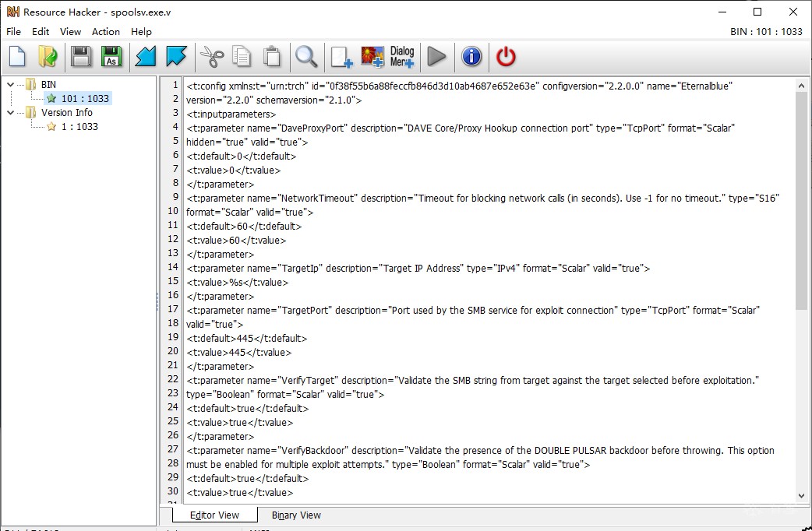Open Find with the magnifying glass icon

pyautogui.click(x=306, y=56)
